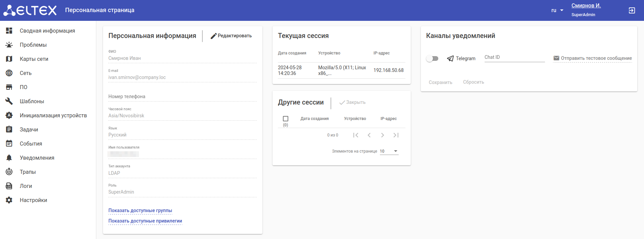Click the calendar icon beside События

point(9,144)
